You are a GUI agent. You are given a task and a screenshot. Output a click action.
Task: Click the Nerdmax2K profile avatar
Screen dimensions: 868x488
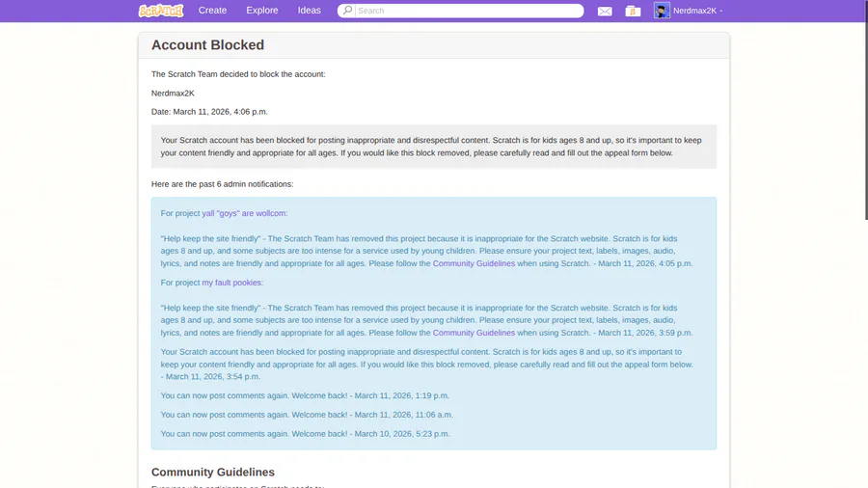(x=662, y=11)
